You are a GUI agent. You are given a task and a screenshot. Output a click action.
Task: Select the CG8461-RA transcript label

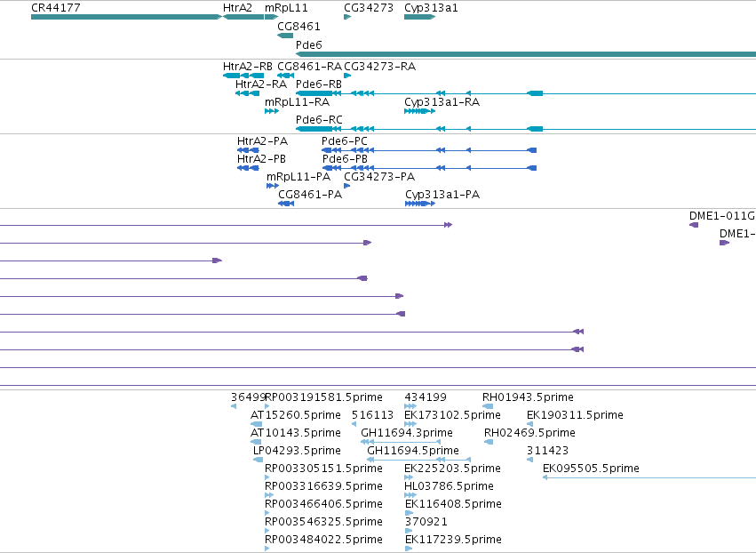[309, 66]
